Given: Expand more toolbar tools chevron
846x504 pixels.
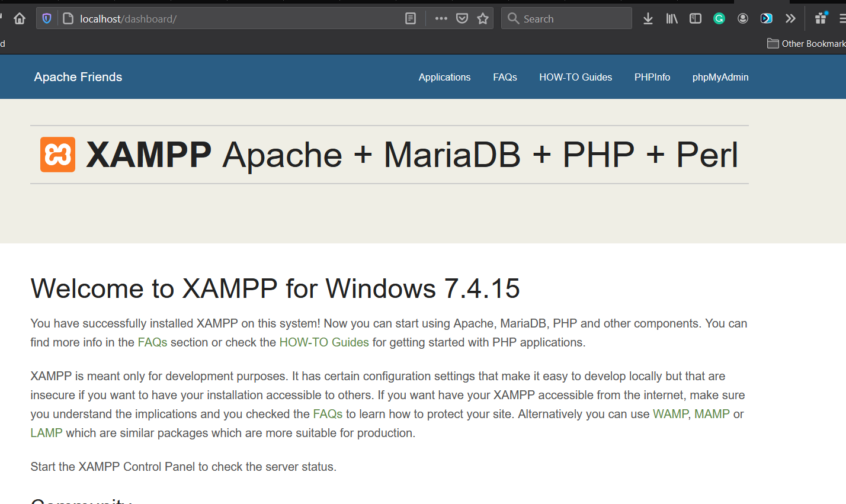Looking at the screenshot, I should tap(790, 18).
